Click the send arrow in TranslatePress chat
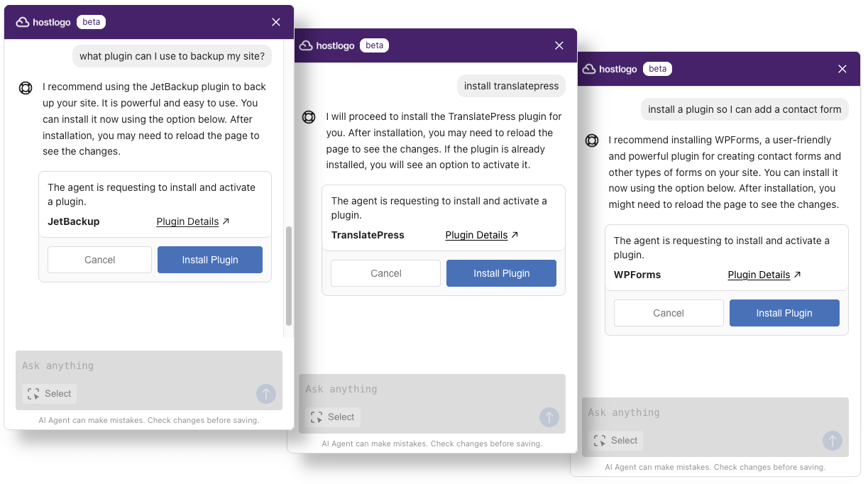This screenshot has width=868, height=484. 549,417
